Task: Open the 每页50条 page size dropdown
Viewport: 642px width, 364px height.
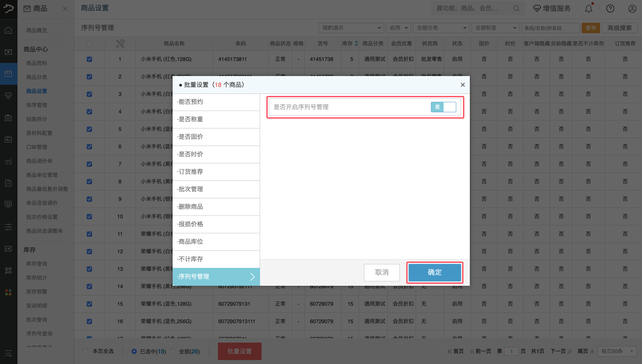Action: pos(617,351)
